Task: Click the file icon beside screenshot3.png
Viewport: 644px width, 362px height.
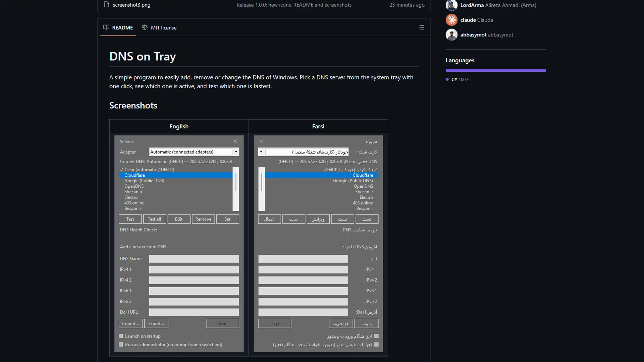Action: [x=106, y=5]
